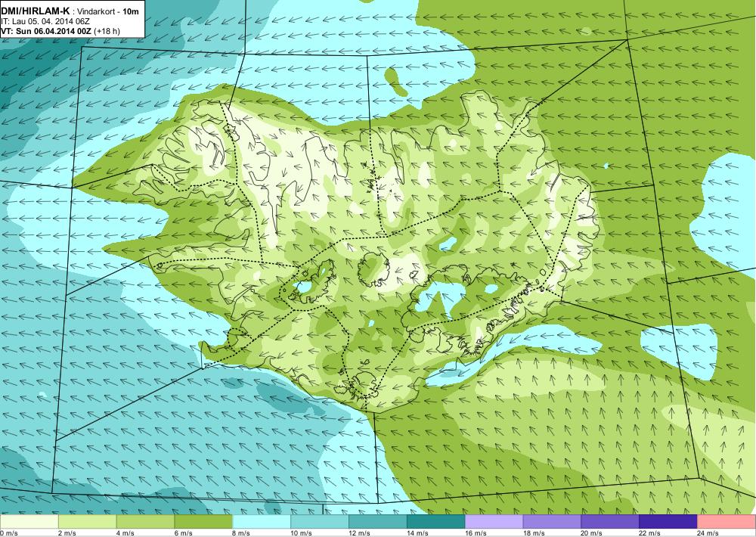Click the '6 m/s' legend label
The width and height of the screenshot is (756, 537).
click(183, 533)
